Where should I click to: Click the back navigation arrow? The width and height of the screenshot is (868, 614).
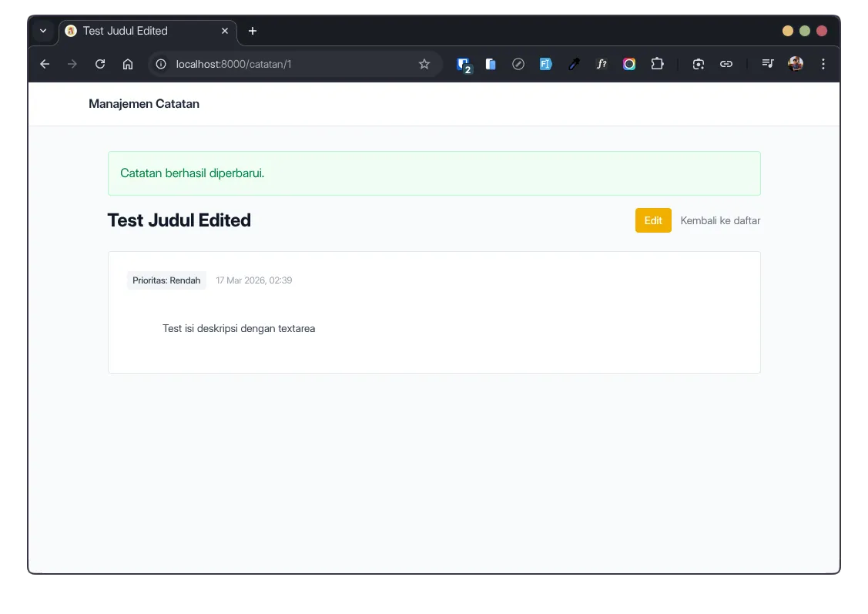point(45,65)
